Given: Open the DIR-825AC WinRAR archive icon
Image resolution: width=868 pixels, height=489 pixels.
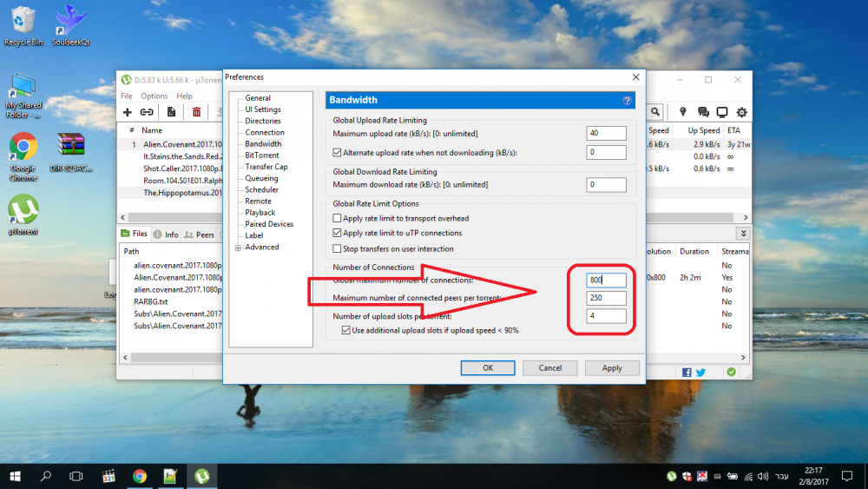Looking at the screenshot, I should click(x=71, y=152).
